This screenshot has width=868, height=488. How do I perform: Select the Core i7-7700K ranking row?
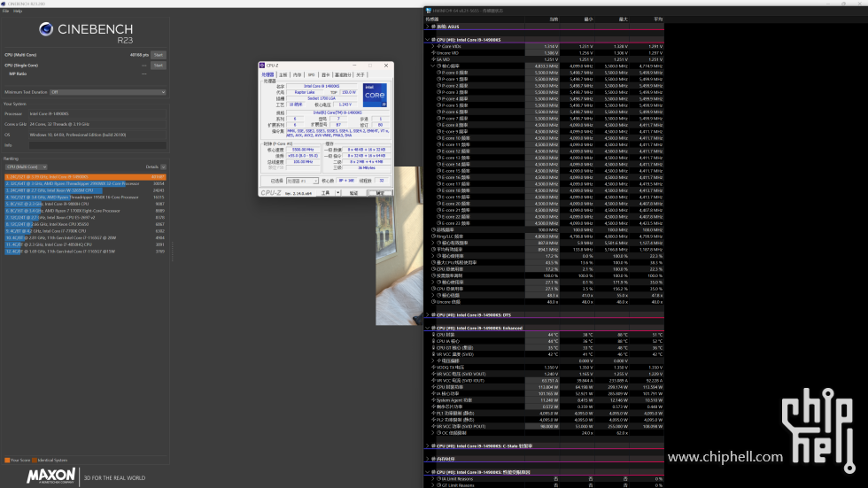[x=85, y=231]
